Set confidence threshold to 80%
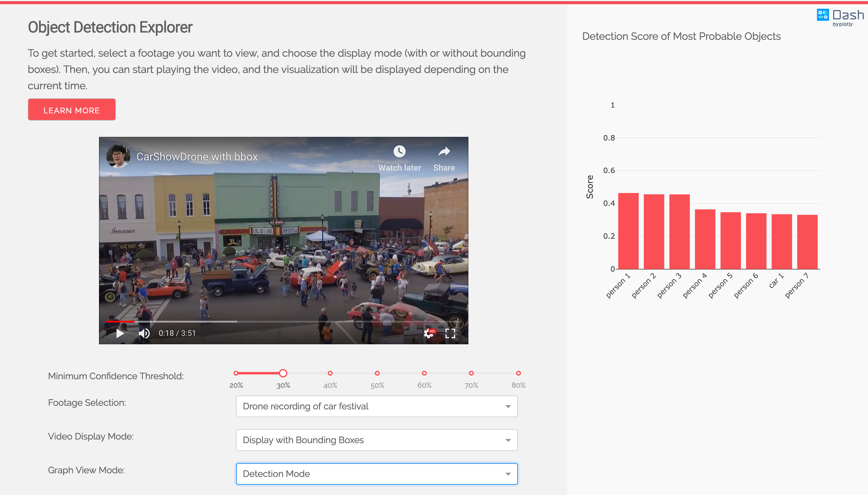This screenshot has width=868, height=495. click(518, 373)
